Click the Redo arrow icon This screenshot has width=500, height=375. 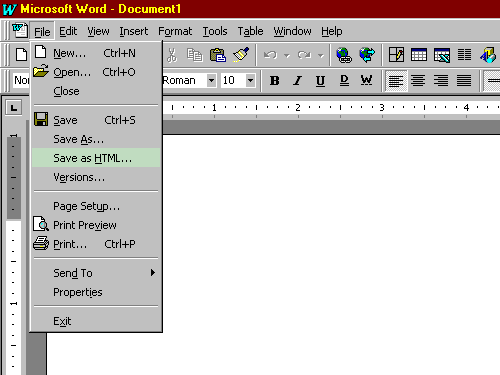coord(304,55)
